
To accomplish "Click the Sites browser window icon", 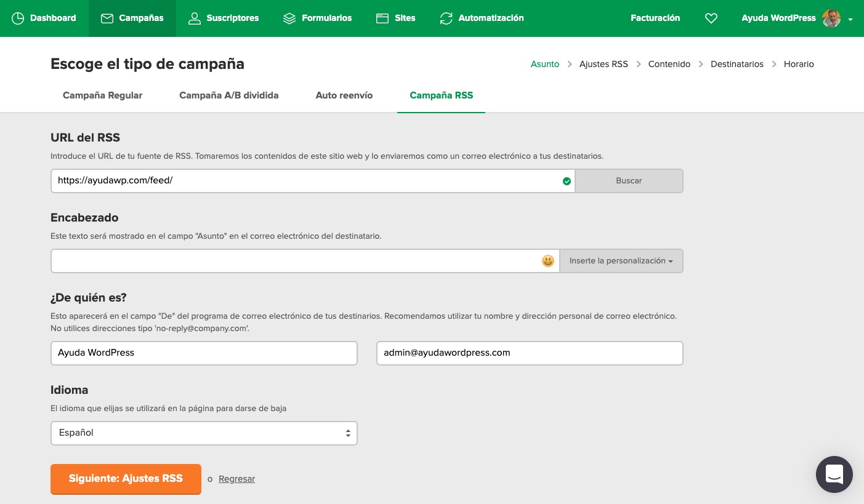I will tap(382, 18).
